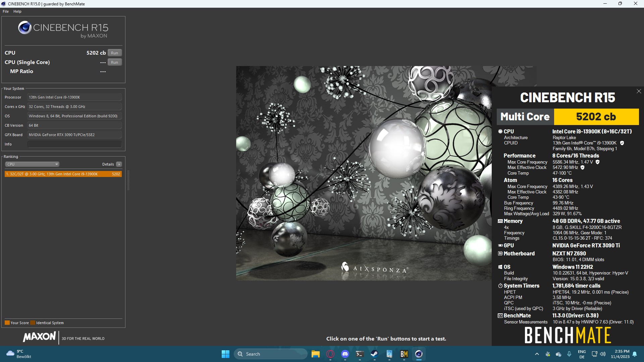644x362 pixels.
Task: Open File Explorer from taskbar
Action: click(x=315, y=354)
